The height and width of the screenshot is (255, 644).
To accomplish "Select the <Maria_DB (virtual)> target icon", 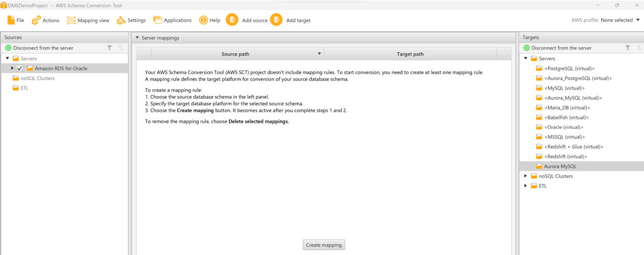I will [x=539, y=107].
